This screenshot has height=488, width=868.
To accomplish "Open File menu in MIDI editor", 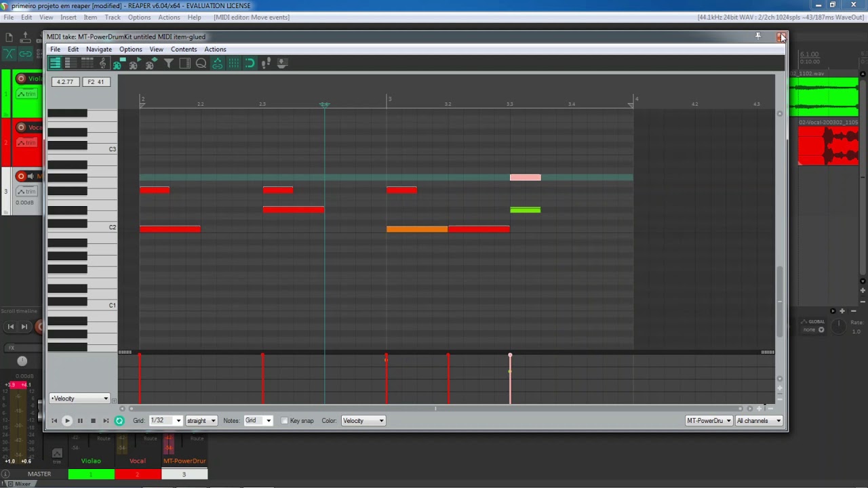I will point(55,49).
